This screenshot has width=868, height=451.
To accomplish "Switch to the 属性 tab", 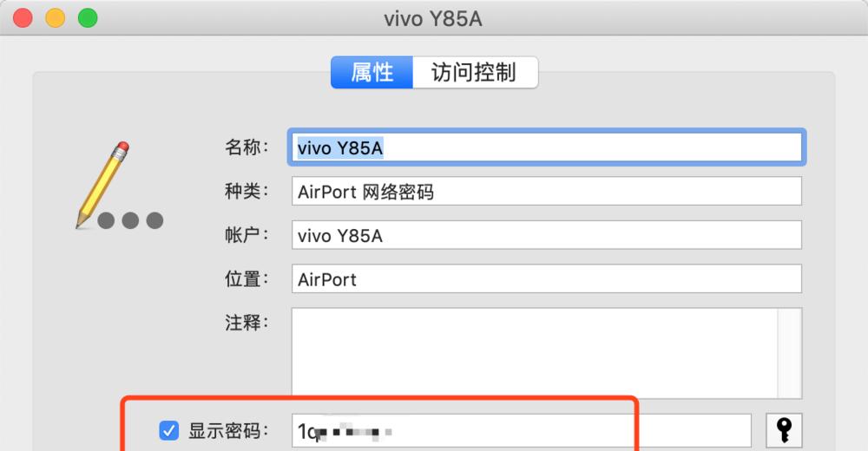I will pos(372,73).
